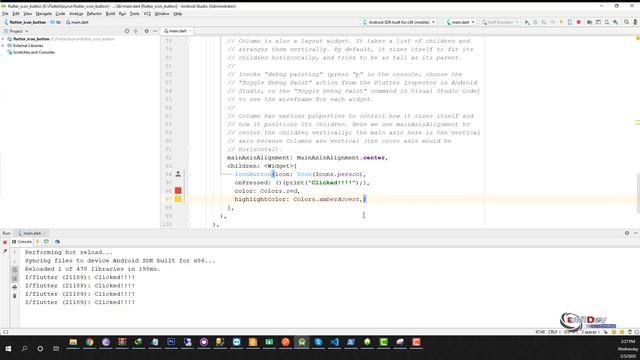Open the Run menu

tap(122, 14)
